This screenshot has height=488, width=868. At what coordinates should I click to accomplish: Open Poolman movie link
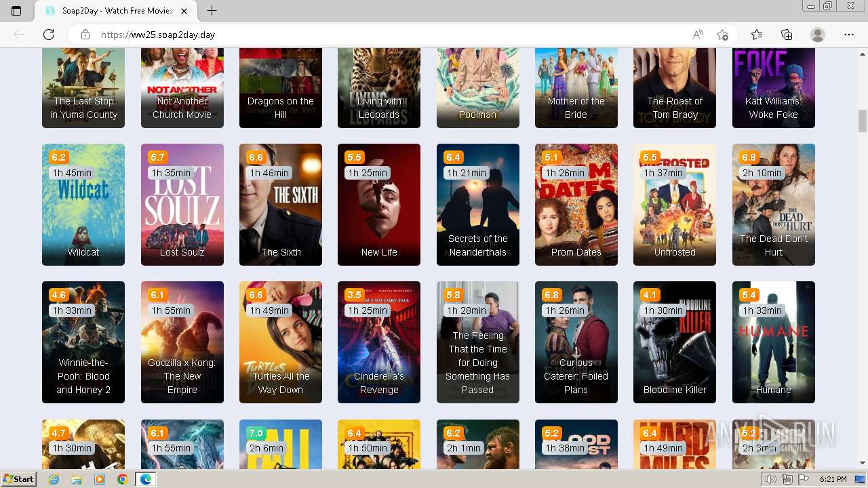tap(478, 88)
